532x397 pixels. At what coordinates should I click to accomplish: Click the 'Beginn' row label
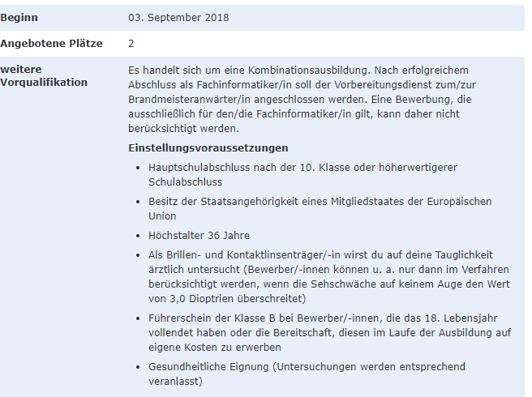click(x=19, y=18)
